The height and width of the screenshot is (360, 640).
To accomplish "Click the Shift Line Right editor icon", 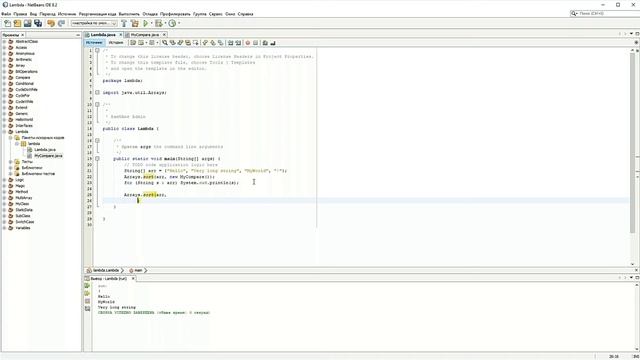I will point(238,42).
